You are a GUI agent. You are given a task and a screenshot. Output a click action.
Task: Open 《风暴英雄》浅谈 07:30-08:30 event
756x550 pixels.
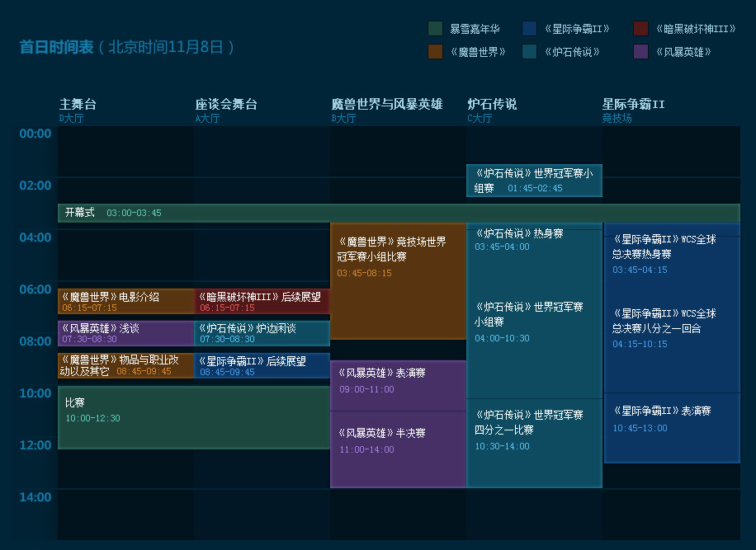coord(125,333)
